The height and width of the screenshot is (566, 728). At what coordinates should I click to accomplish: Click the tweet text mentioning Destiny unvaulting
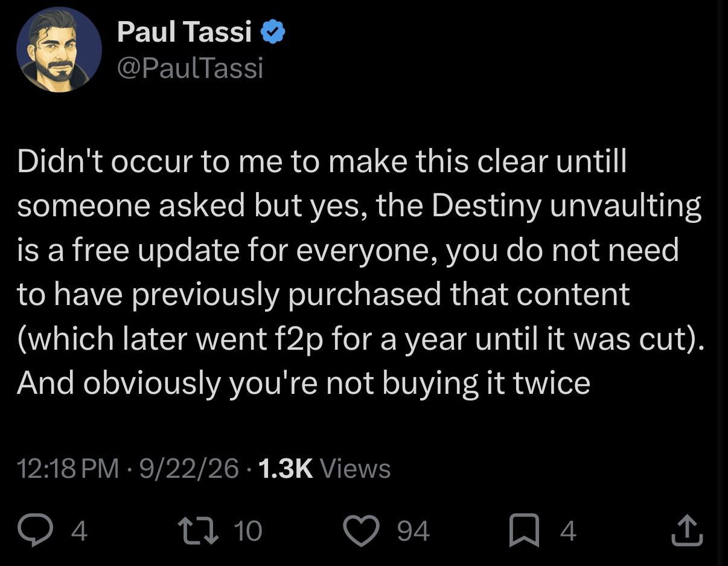tap(361, 272)
